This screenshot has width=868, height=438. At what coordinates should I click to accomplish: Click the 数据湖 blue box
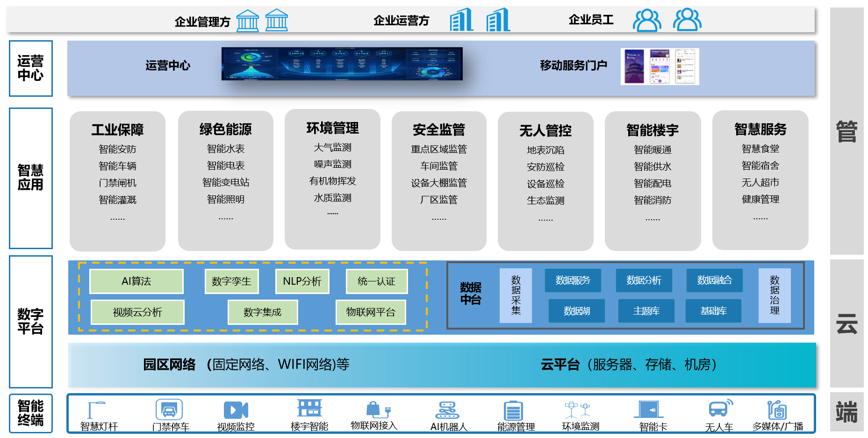click(577, 311)
